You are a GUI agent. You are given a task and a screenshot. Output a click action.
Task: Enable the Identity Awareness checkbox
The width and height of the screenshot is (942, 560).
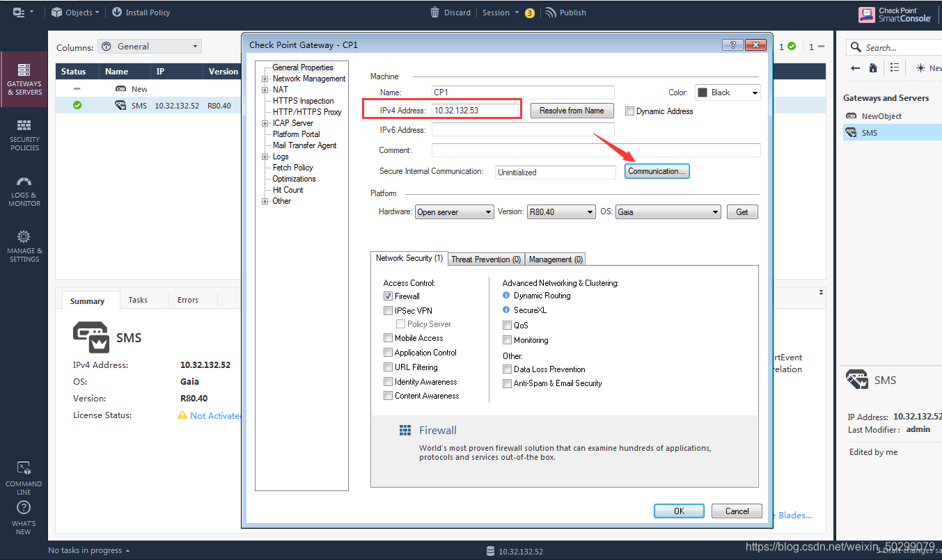coord(388,382)
